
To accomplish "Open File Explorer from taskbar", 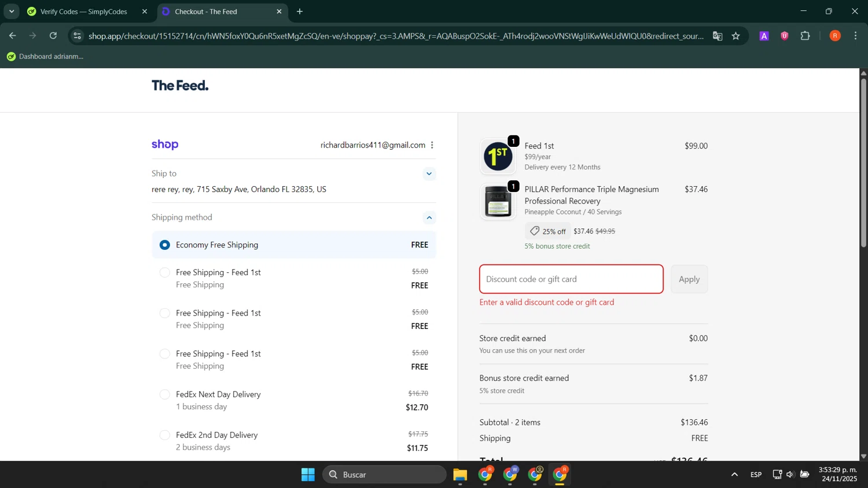I will pos(460,475).
